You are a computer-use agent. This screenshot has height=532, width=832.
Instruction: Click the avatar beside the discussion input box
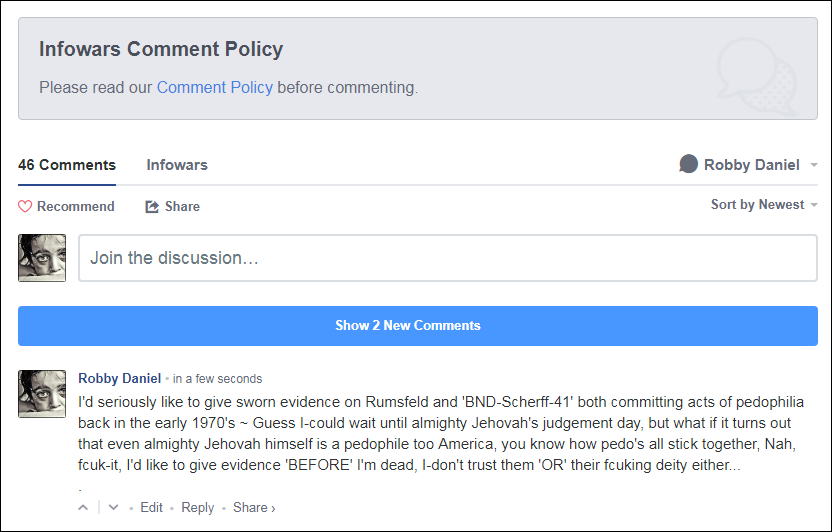(42, 258)
